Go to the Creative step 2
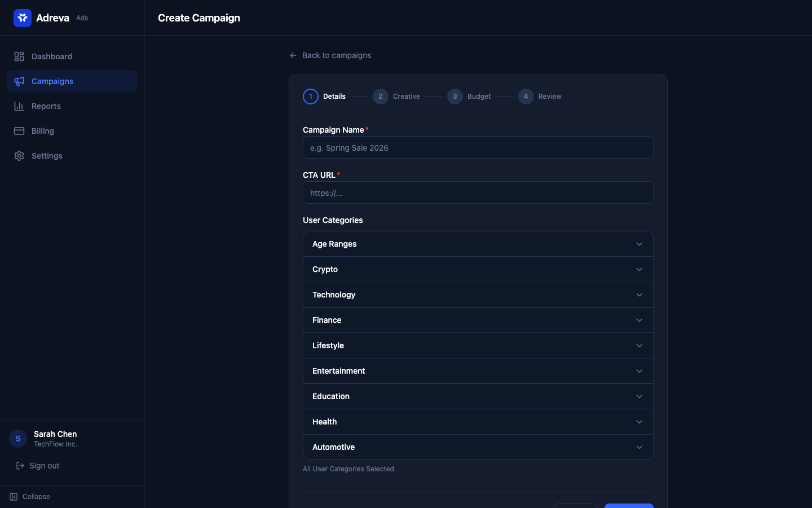Image resolution: width=812 pixels, height=508 pixels. coord(381,97)
